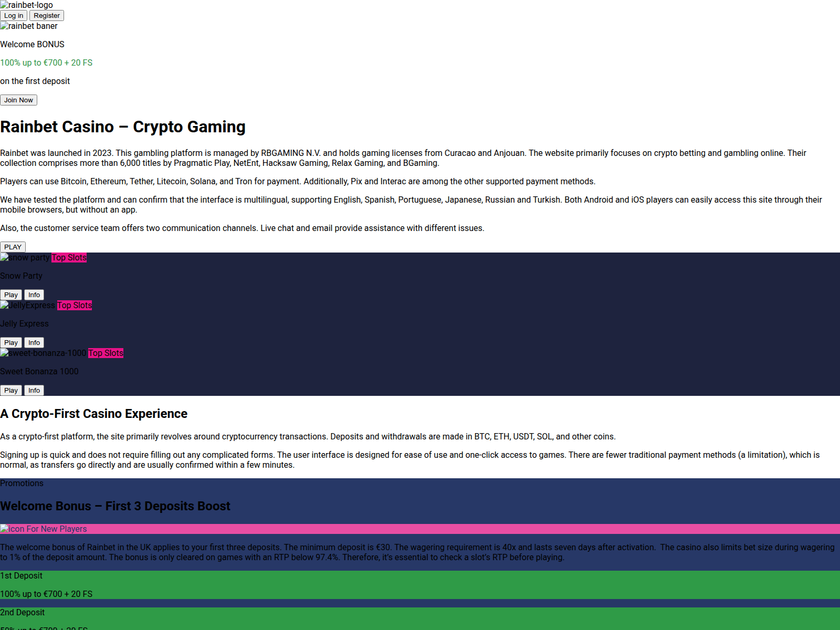Click the Top Slots badge beside sweet-bonanza-1000
Screen dimensions: 840x630
[106, 353]
